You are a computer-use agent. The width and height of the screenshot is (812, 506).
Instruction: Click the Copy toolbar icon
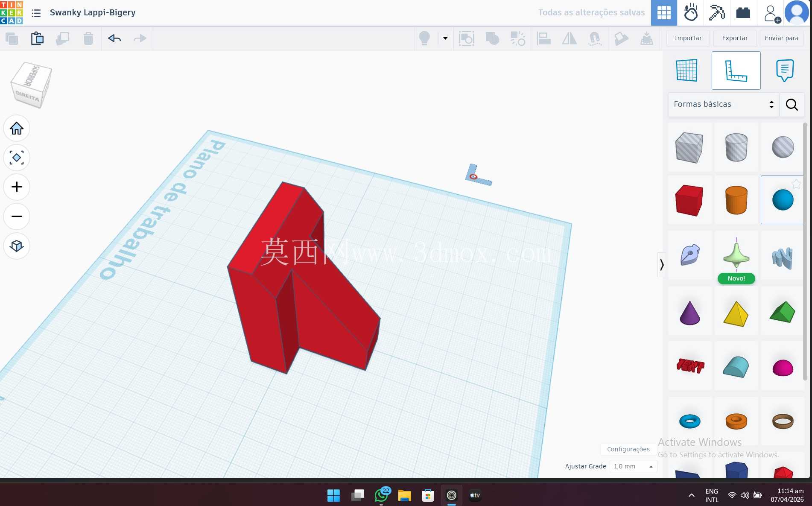click(x=12, y=38)
